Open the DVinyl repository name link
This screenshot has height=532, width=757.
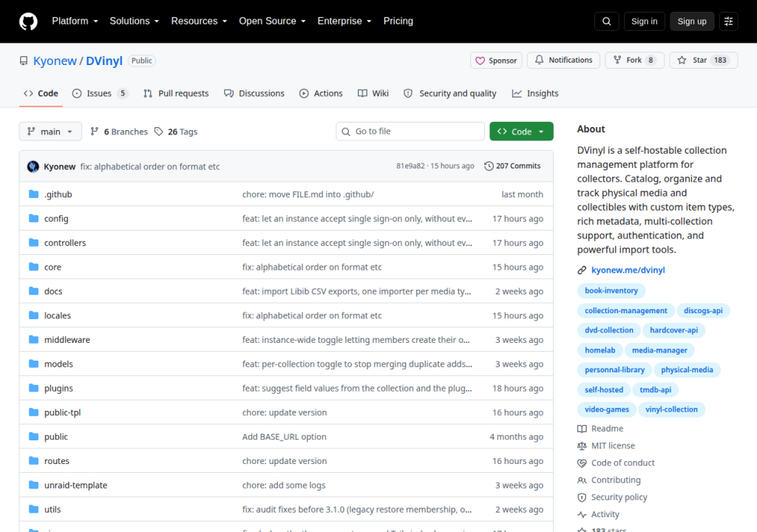coord(104,61)
